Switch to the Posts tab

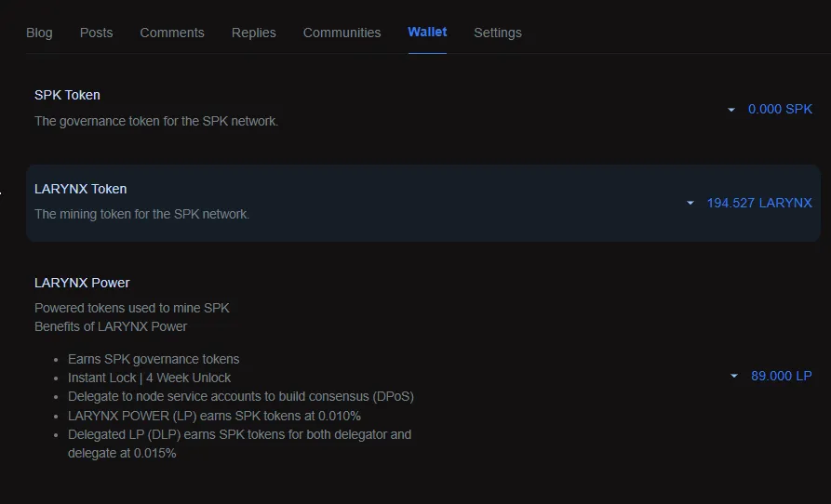96,33
